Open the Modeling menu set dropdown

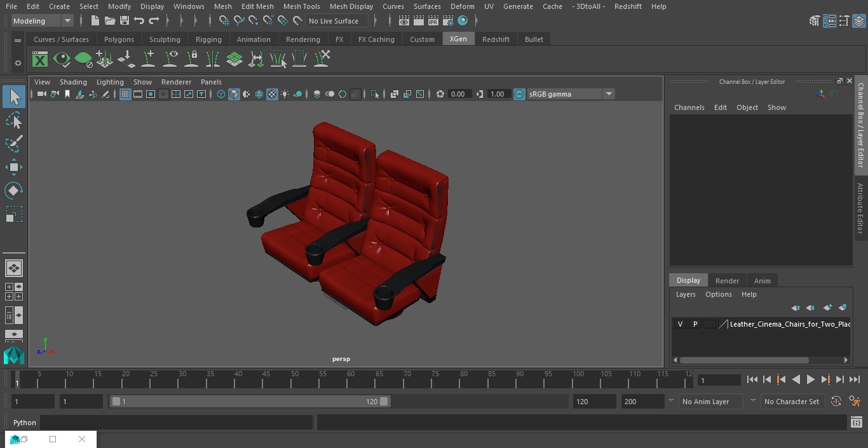42,21
